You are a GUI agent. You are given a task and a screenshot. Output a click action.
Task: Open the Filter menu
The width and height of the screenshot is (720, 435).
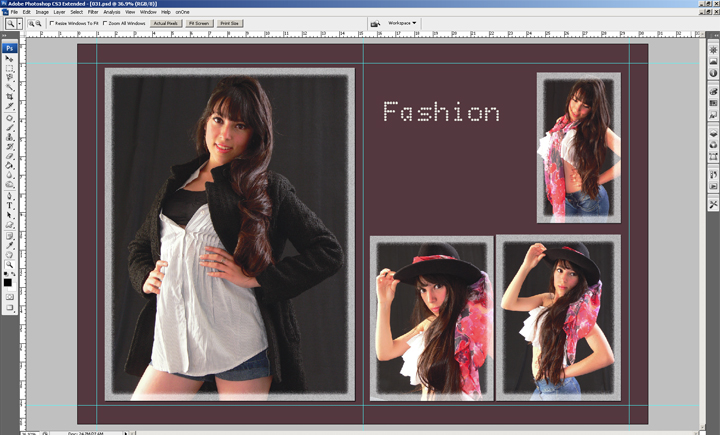click(92, 12)
